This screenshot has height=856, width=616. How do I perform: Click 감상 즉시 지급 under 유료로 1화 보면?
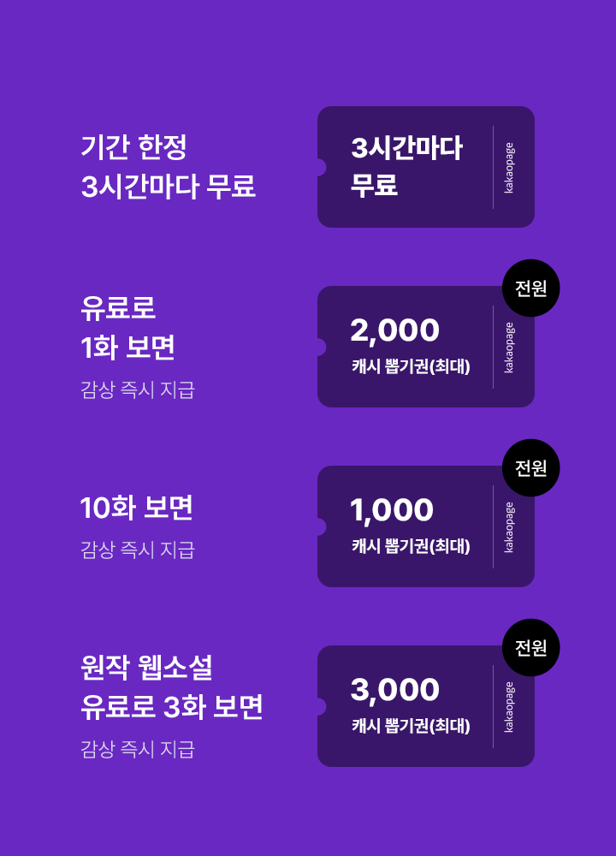137,390
